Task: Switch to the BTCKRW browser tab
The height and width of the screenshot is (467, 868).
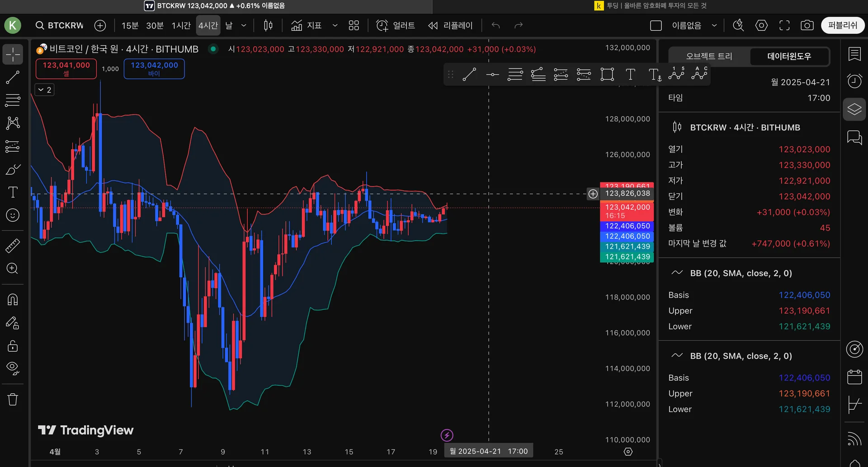Action: tap(215, 6)
